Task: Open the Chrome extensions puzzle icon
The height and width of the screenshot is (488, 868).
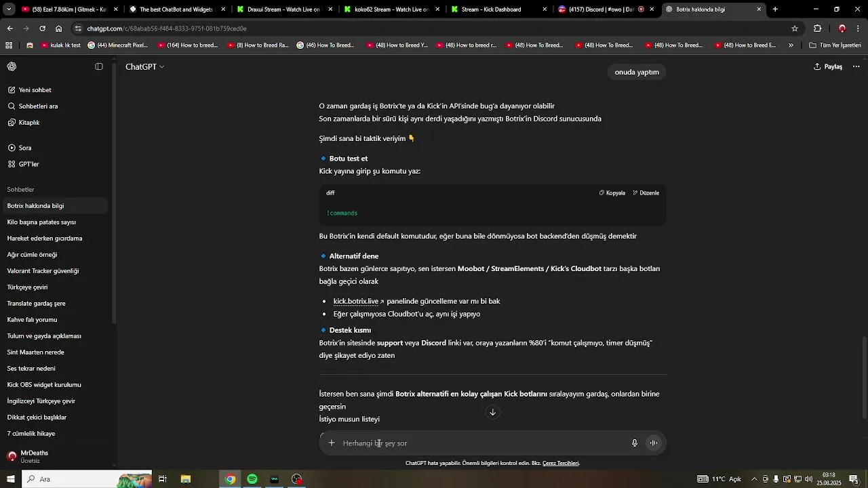Action: click(818, 28)
